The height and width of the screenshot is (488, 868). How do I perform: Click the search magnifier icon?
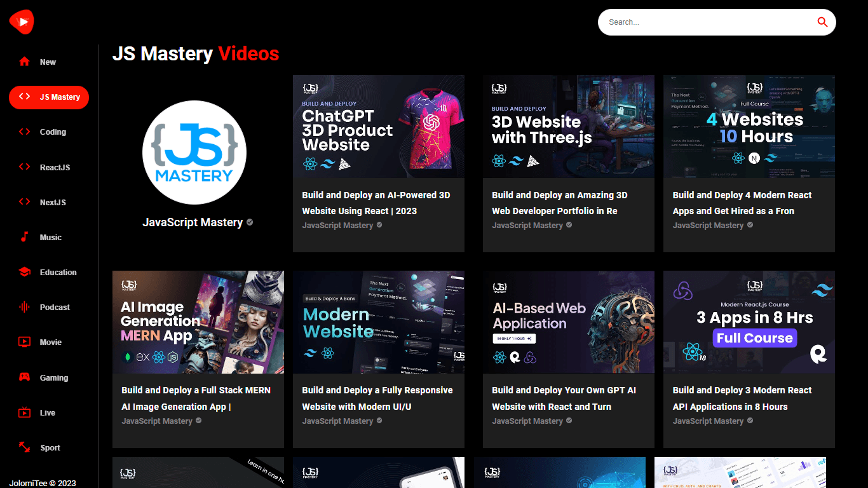point(822,22)
